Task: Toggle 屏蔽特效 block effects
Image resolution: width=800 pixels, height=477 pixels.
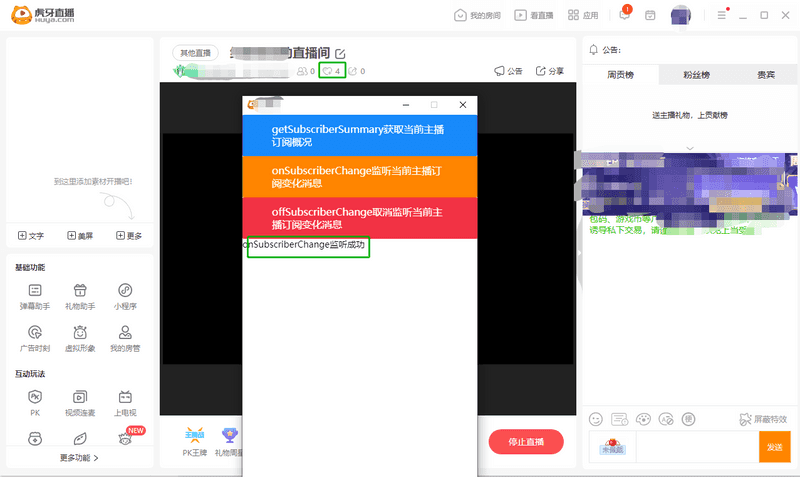Action: pos(763,419)
